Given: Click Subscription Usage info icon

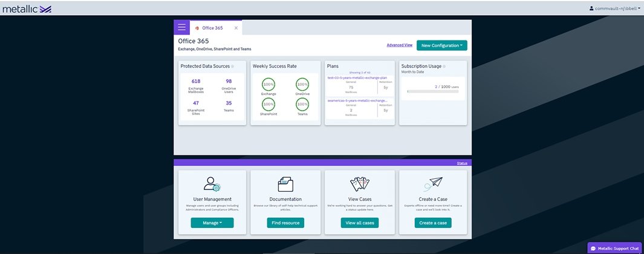Looking at the screenshot, I should pyautogui.click(x=444, y=66).
